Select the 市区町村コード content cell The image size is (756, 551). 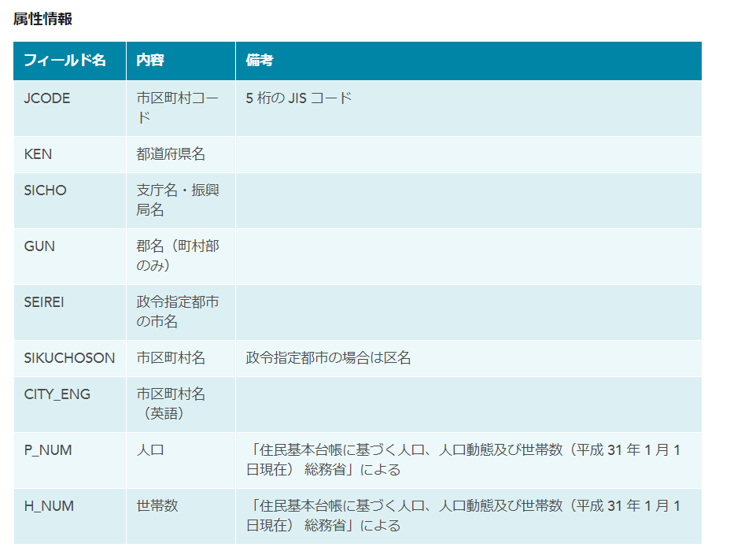click(x=181, y=109)
